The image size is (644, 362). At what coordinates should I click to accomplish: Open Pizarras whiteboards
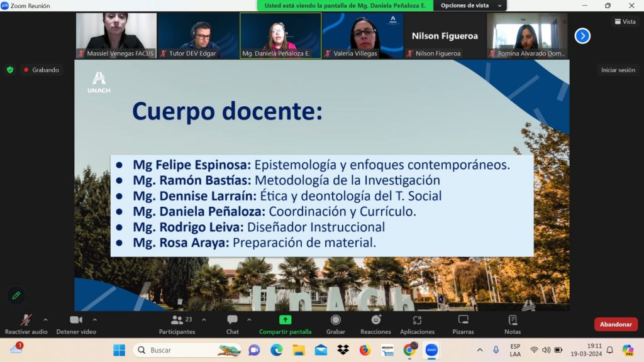pos(463,324)
